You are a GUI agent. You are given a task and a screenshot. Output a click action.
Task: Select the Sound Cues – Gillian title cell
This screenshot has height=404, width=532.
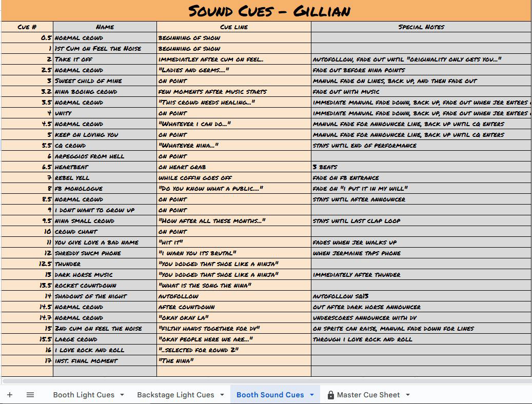click(x=266, y=11)
